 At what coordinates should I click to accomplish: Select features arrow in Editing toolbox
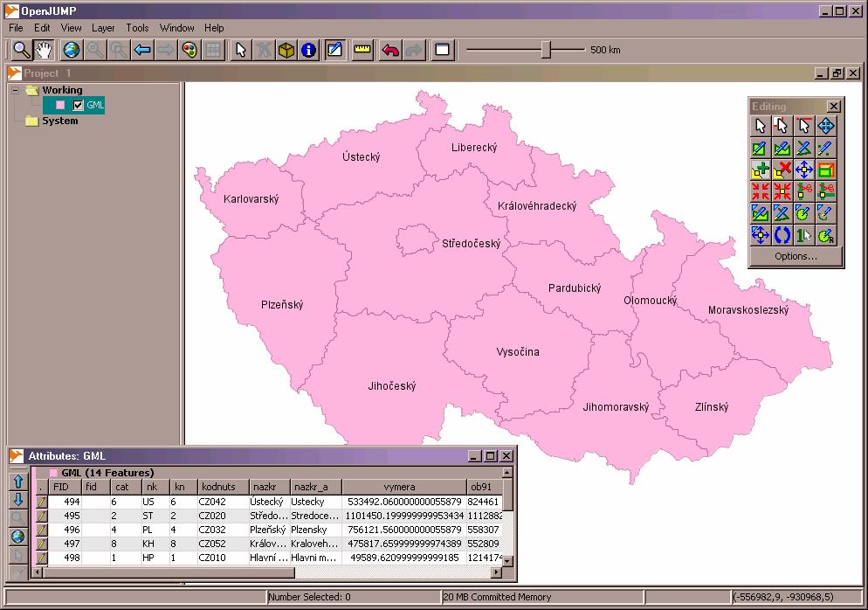(760, 127)
